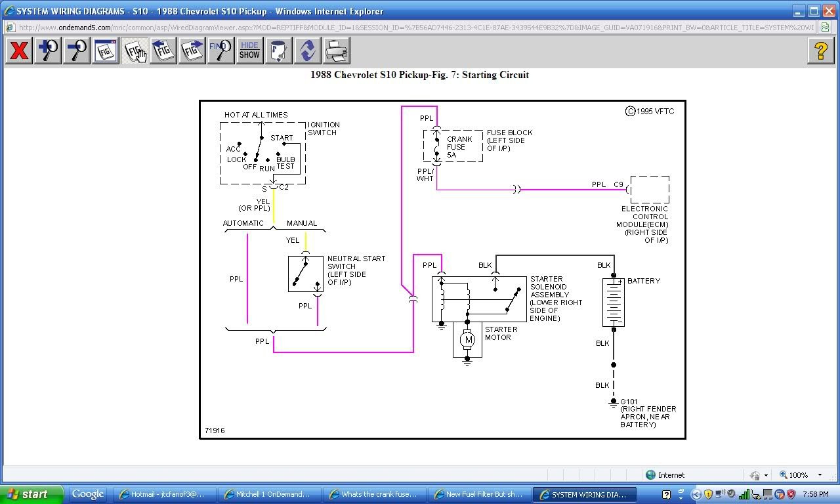The height and width of the screenshot is (504, 840).
Task: Switch to the Hotmail taskbar window
Action: 163,495
